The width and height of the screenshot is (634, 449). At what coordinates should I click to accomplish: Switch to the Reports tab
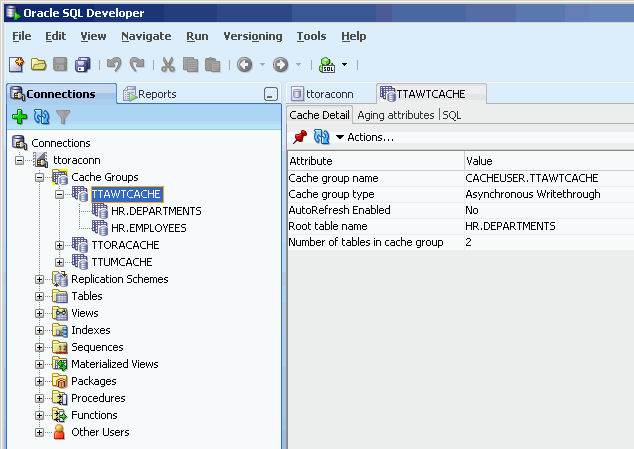coord(150,94)
